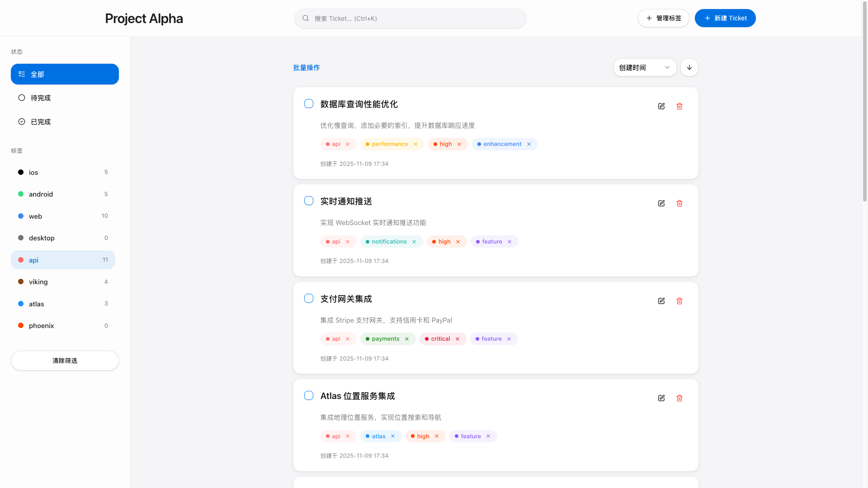The height and width of the screenshot is (488, 868).
Task: Remove critical tag from 支付网关集成
Action: point(458,339)
